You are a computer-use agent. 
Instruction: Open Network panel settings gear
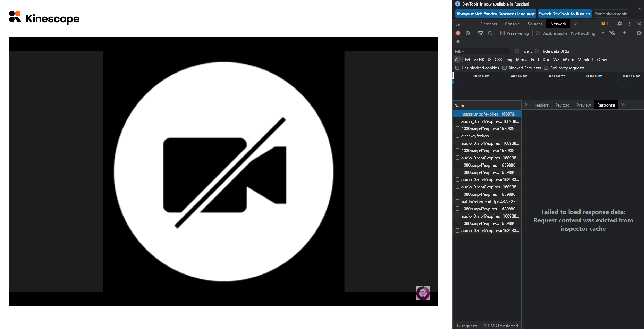(639, 33)
